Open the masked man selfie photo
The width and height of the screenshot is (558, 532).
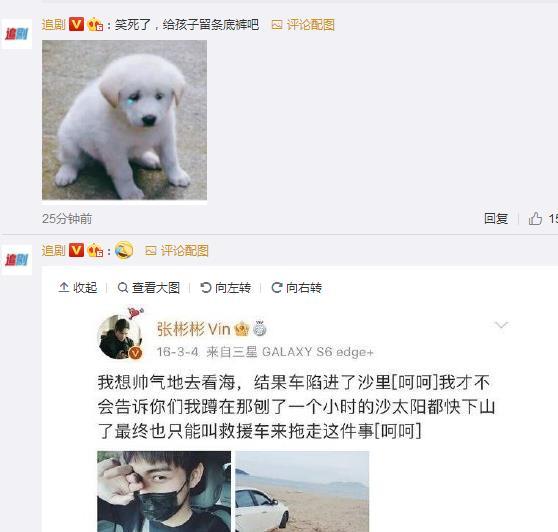click(164, 491)
